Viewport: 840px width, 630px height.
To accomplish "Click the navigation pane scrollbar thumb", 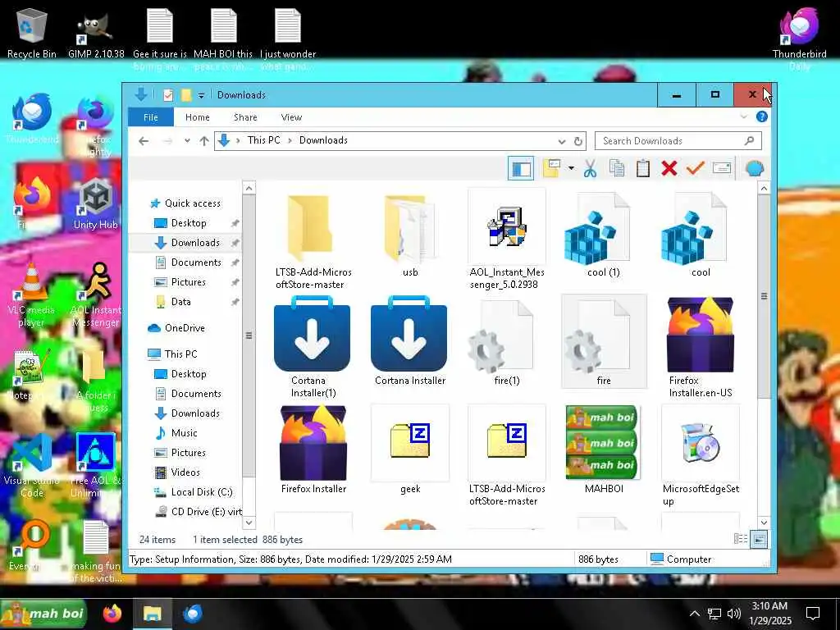I will (249, 336).
